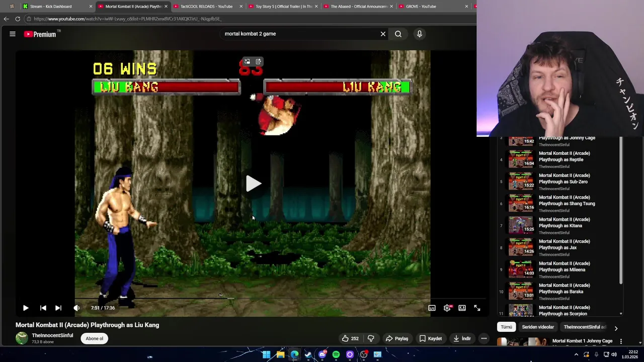Open TheInnocentSinful channel name link
Screen dimensions: 644x362
pos(52,335)
